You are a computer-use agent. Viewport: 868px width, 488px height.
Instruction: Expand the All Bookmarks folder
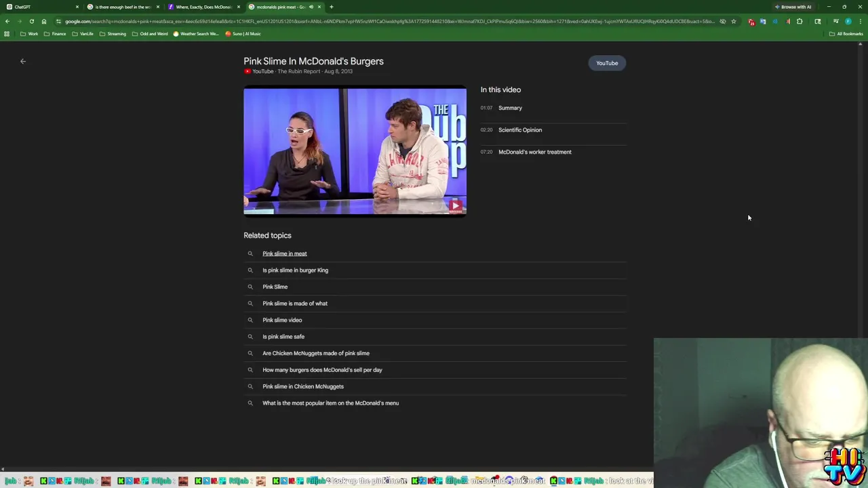pyautogui.click(x=846, y=34)
